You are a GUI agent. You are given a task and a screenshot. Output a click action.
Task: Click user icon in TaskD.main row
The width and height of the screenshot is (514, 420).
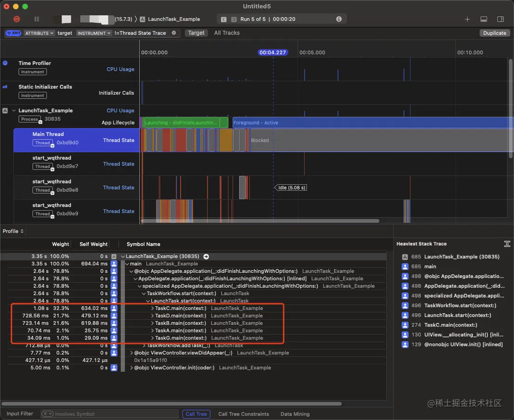[x=114, y=316]
